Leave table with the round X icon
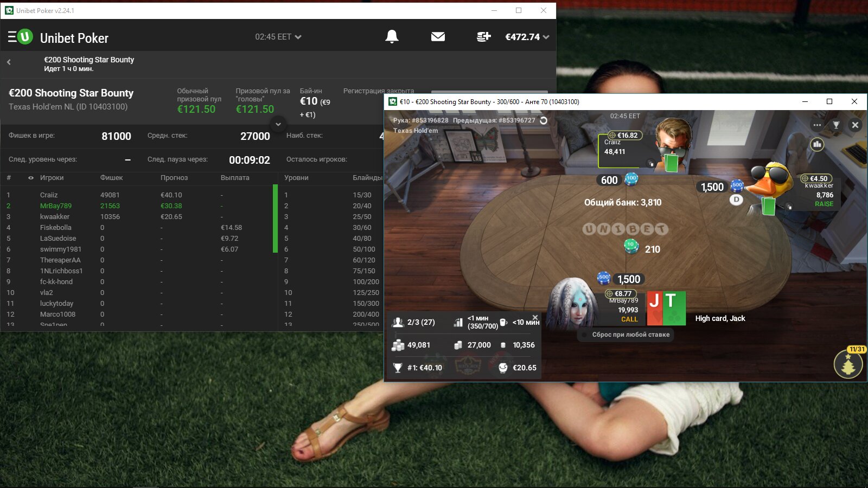868x488 pixels. point(855,125)
